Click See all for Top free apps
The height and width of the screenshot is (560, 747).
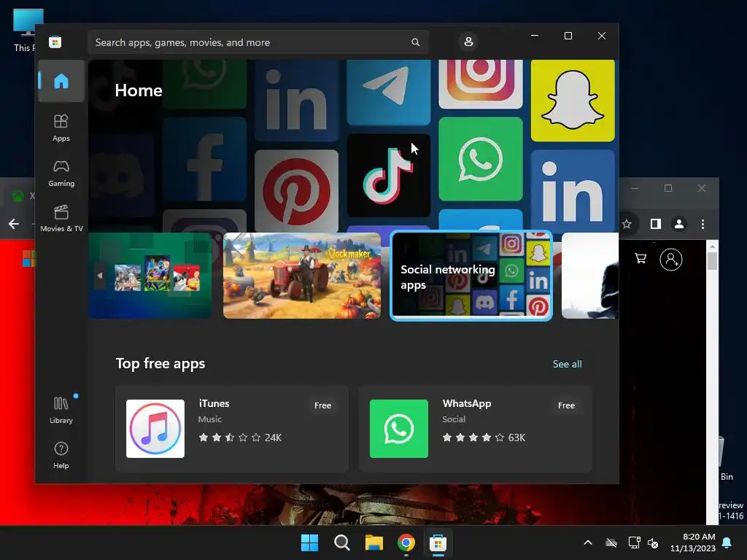567,364
